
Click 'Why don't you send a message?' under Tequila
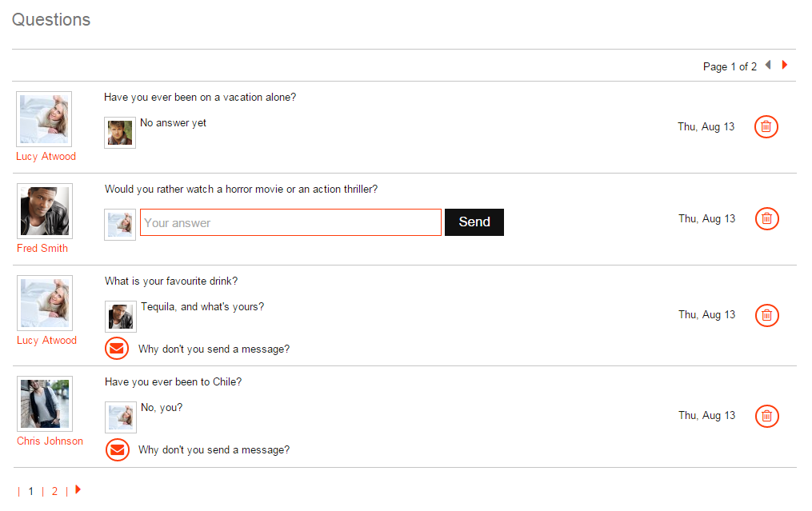point(214,349)
